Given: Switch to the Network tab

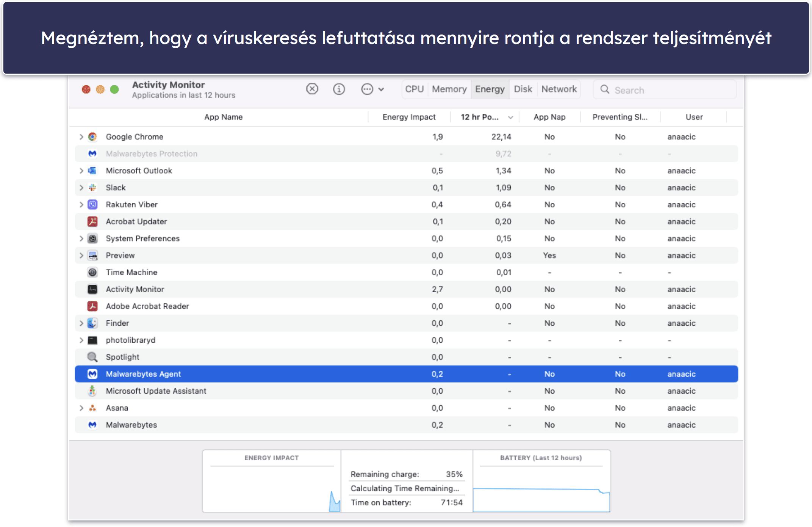Looking at the screenshot, I should tap(559, 89).
